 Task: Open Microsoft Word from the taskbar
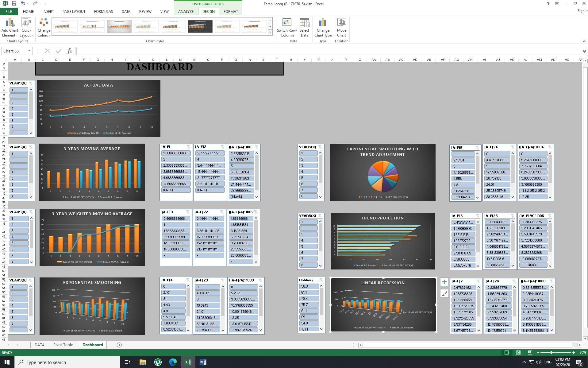click(203, 362)
